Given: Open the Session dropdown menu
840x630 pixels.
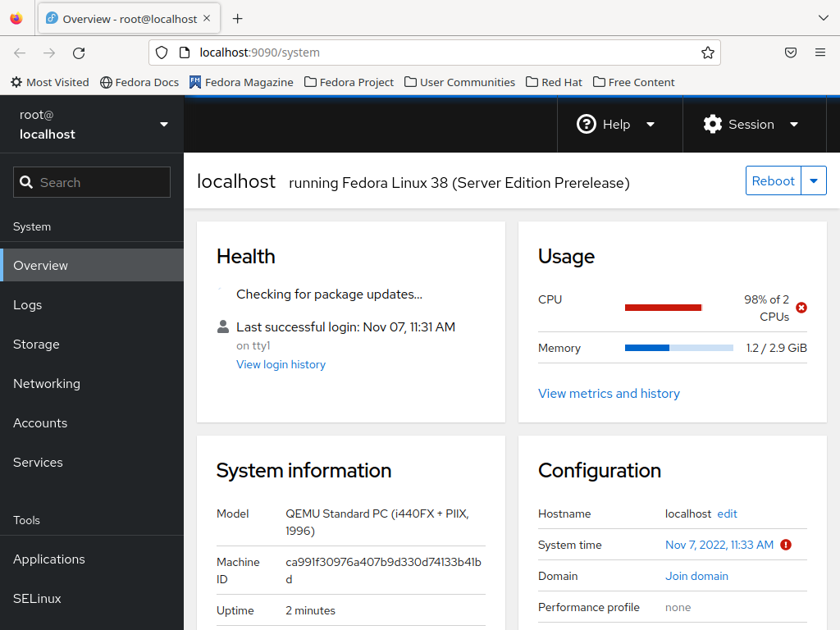Looking at the screenshot, I should tap(755, 125).
